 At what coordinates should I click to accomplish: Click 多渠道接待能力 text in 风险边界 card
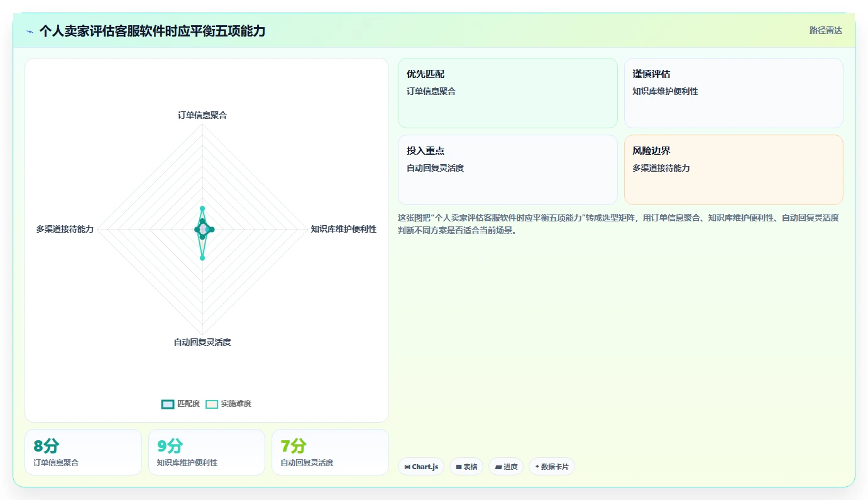pyautogui.click(x=661, y=168)
